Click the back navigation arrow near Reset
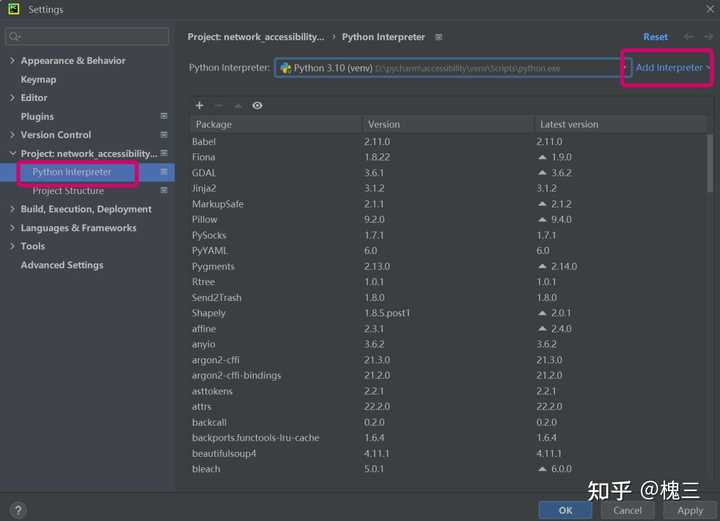The width and height of the screenshot is (720, 521). 688,37
